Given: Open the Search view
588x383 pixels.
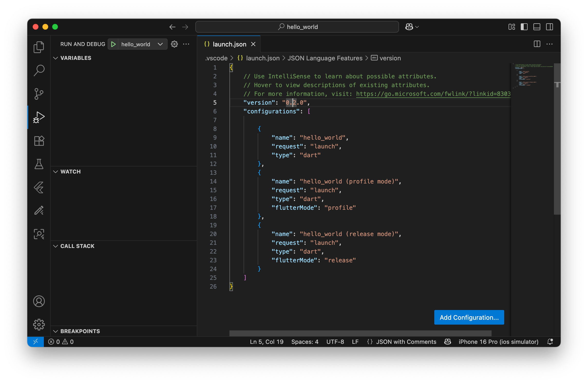Looking at the screenshot, I should pyautogui.click(x=39, y=70).
